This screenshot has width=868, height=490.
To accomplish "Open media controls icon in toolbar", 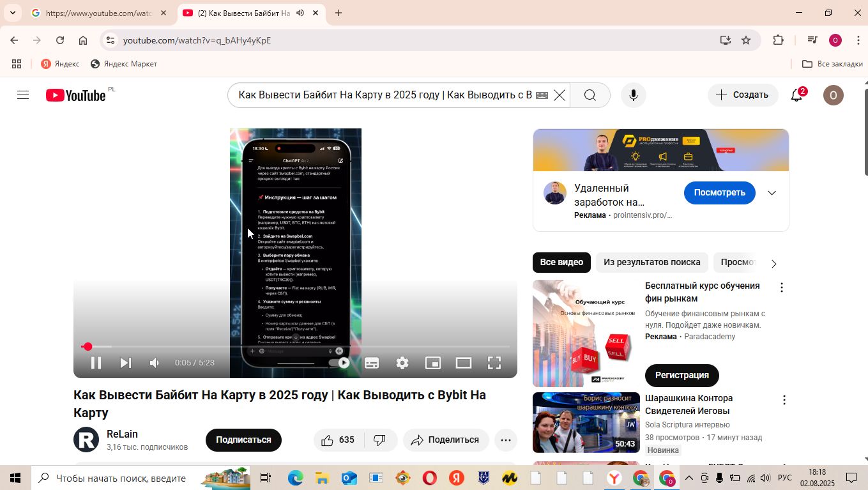I will point(812,40).
